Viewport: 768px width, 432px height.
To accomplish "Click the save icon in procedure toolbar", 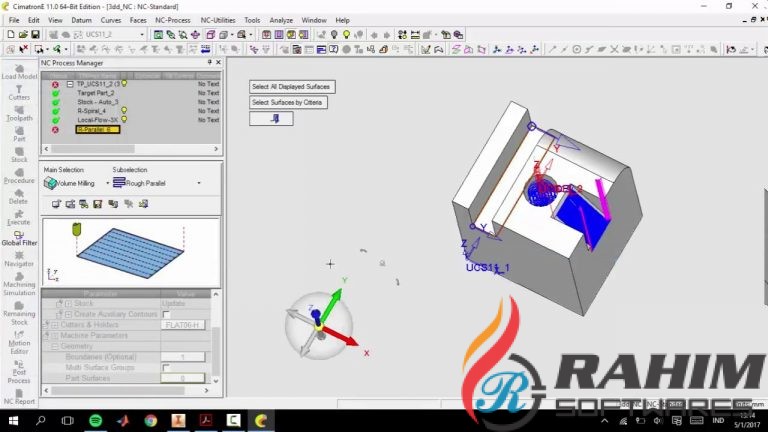I will click(x=97, y=204).
